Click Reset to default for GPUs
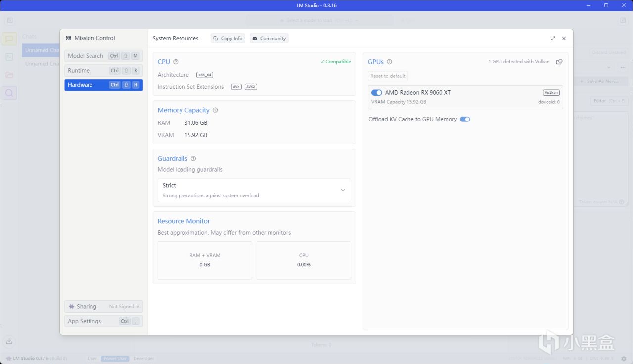This screenshot has width=633, height=364. click(388, 76)
